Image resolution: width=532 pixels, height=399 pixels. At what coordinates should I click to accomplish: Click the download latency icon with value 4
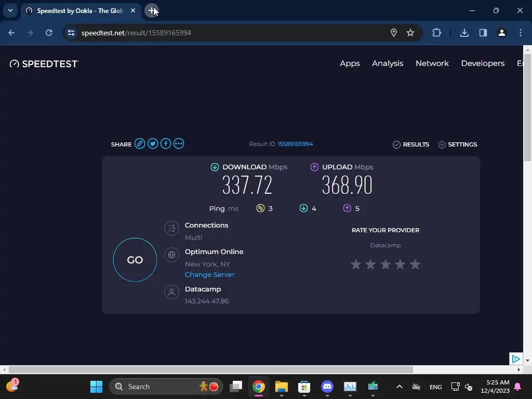click(303, 208)
